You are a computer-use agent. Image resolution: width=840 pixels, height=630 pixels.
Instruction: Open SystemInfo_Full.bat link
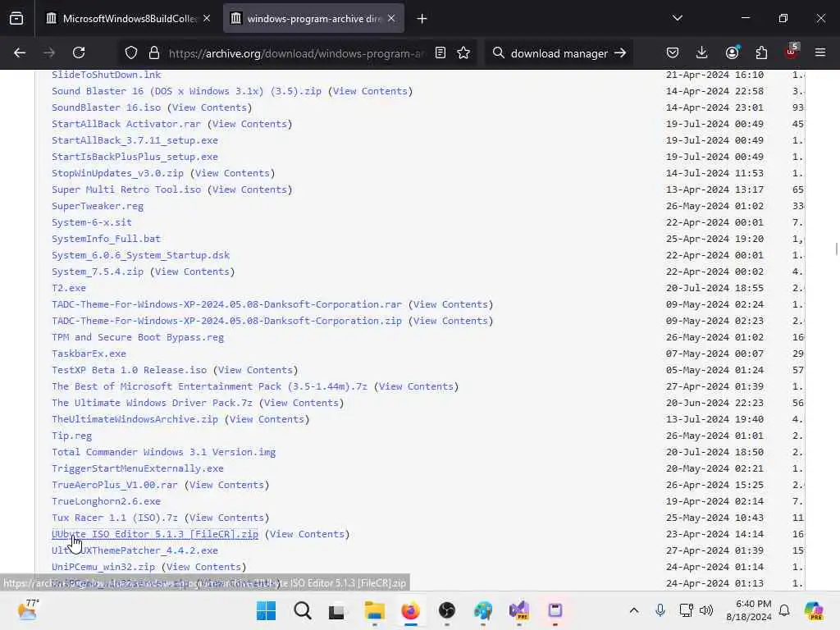(106, 239)
